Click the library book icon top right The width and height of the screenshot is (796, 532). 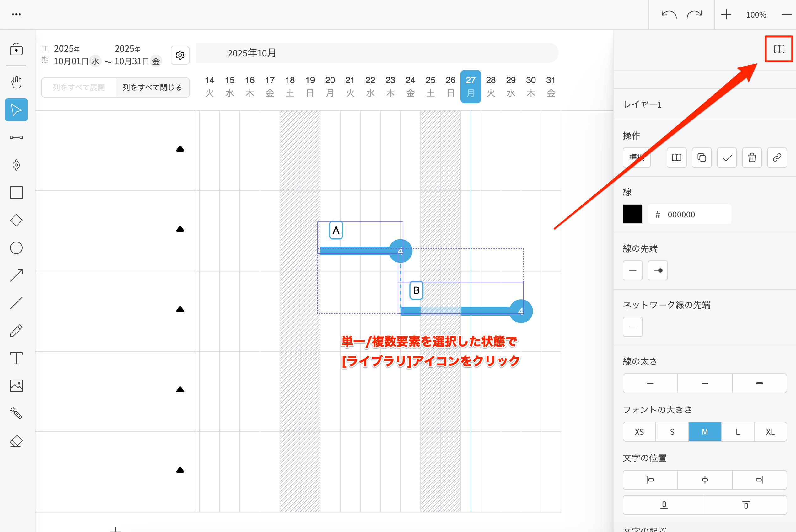(x=779, y=49)
